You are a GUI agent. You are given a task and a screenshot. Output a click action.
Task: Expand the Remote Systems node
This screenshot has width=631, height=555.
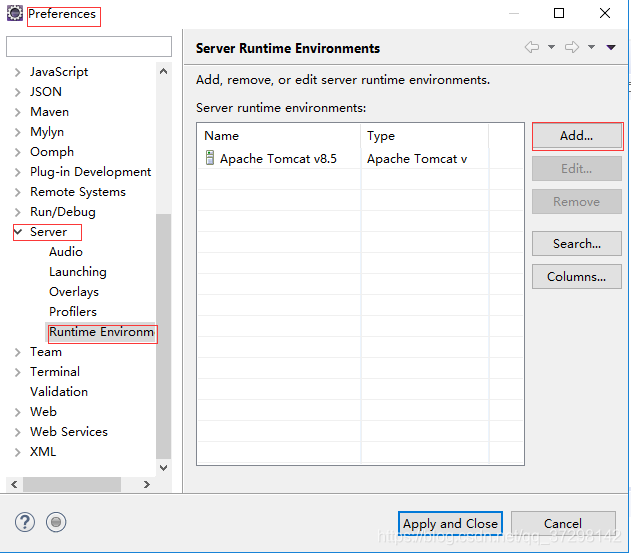(17, 192)
